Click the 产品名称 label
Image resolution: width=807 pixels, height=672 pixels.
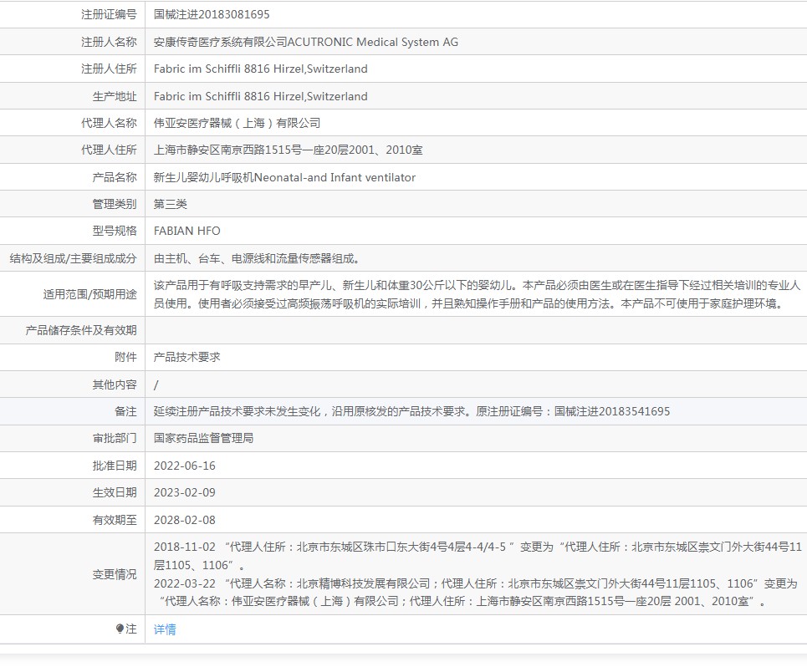tap(115, 177)
